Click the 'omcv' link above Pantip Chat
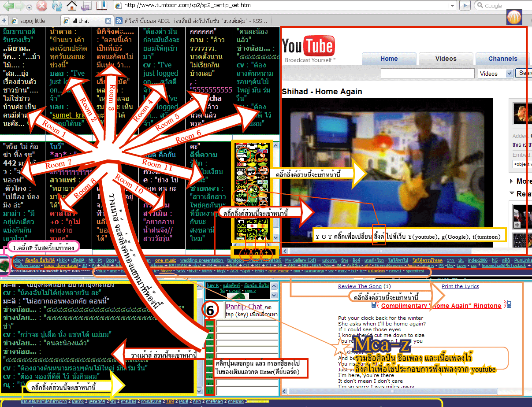Screen dimensions: 532x407 coord(250,291)
